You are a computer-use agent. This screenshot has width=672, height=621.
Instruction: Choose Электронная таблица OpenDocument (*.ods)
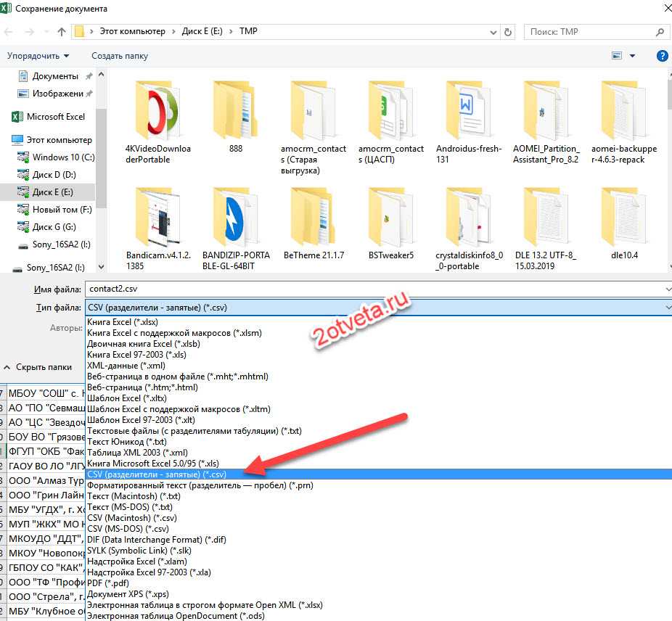[x=379, y=616]
